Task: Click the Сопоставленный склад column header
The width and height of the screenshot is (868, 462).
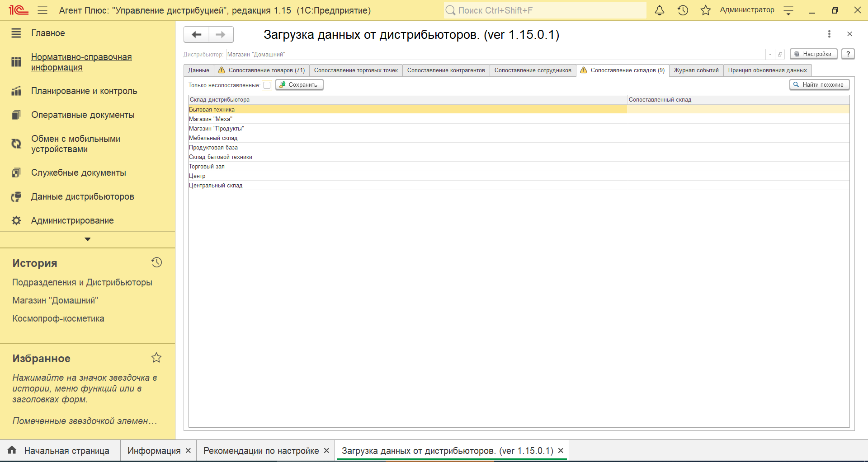Action: (x=738, y=100)
